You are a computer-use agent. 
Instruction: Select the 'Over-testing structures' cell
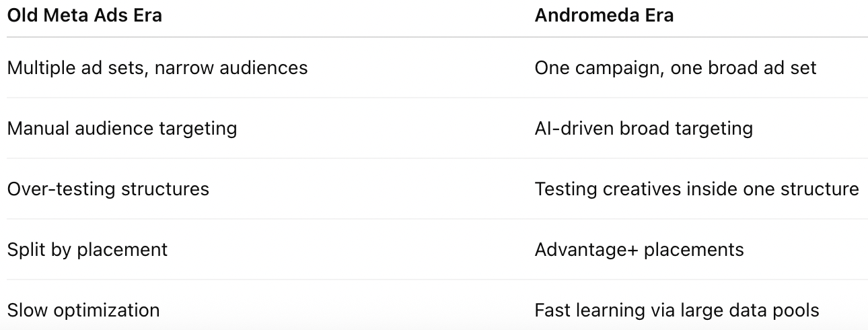tap(108, 189)
